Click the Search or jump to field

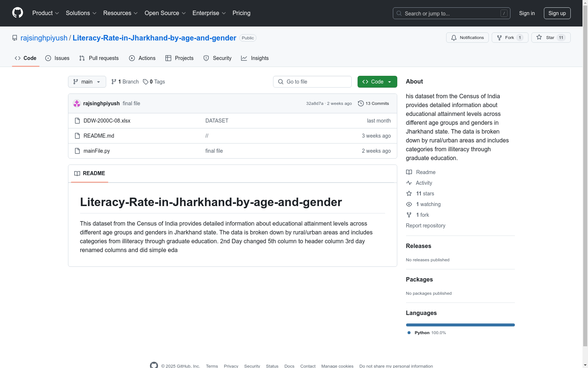(x=452, y=13)
